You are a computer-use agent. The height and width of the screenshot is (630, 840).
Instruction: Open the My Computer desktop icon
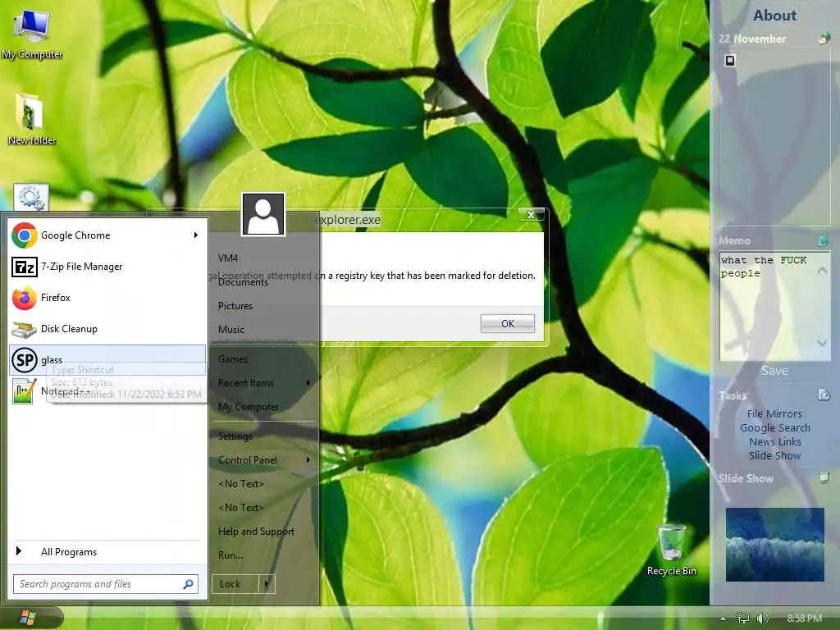click(32, 33)
